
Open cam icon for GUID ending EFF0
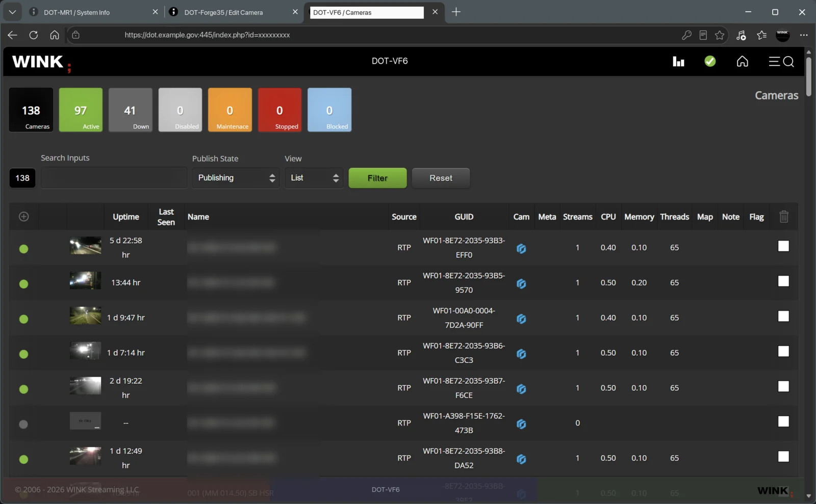pyautogui.click(x=521, y=249)
